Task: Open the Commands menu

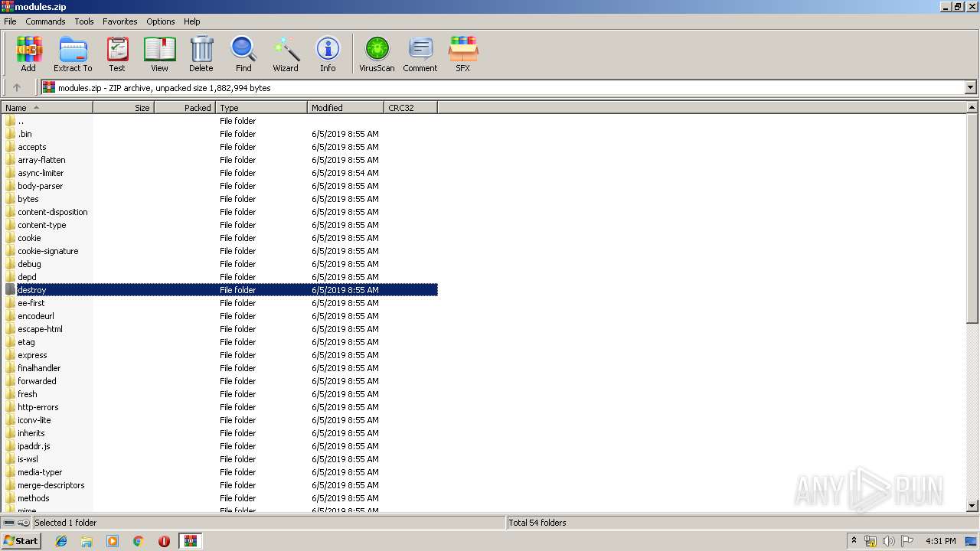Action: pyautogui.click(x=45, y=21)
